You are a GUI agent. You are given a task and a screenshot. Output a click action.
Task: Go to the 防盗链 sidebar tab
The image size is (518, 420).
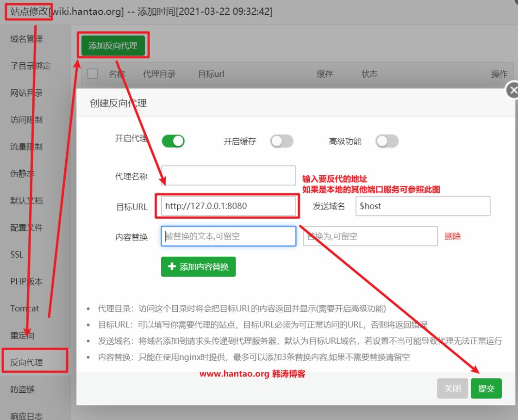(23, 389)
